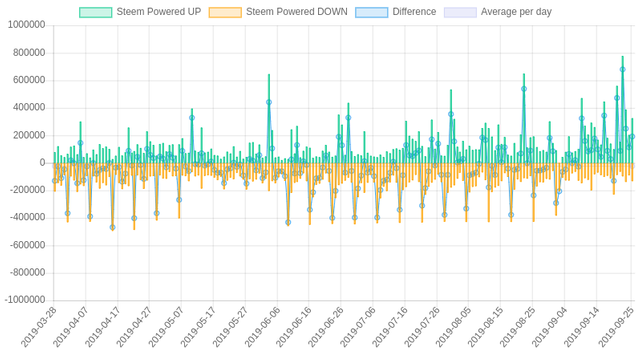Click the 400000 y-axis label

pos(29,107)
